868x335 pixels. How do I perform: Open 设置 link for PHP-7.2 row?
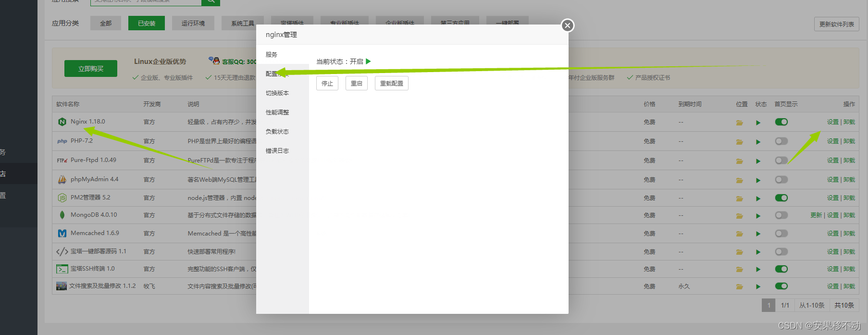pyautogui.click(x=833, y=141)
